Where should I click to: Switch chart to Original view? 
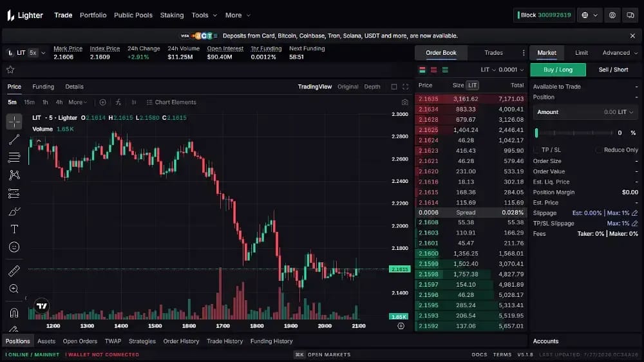(348, 87)
